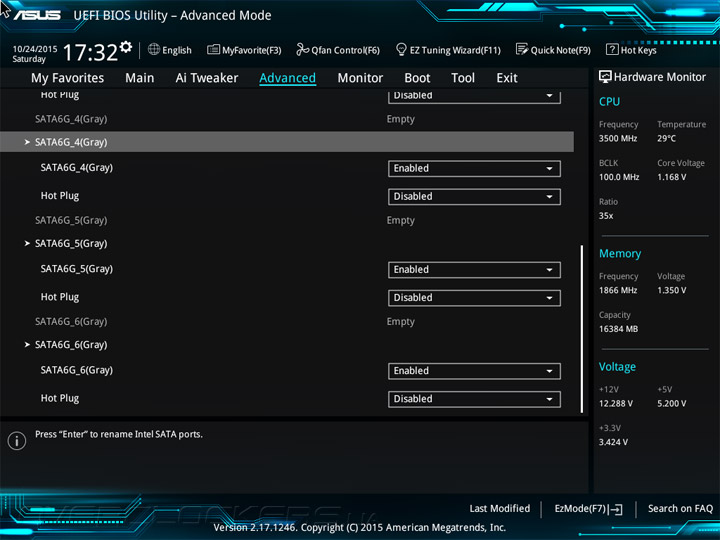Switch to the Monitor tab

coord(360,78)
